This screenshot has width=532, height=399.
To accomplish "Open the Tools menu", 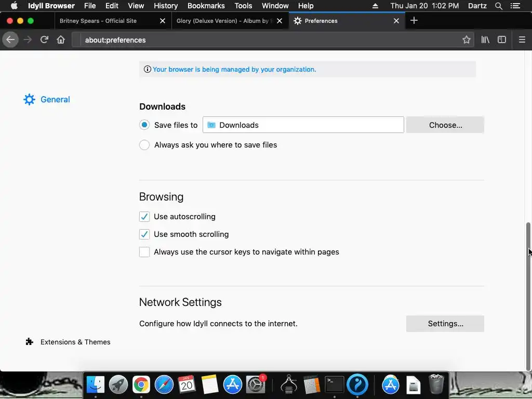I will pos(243,6).
